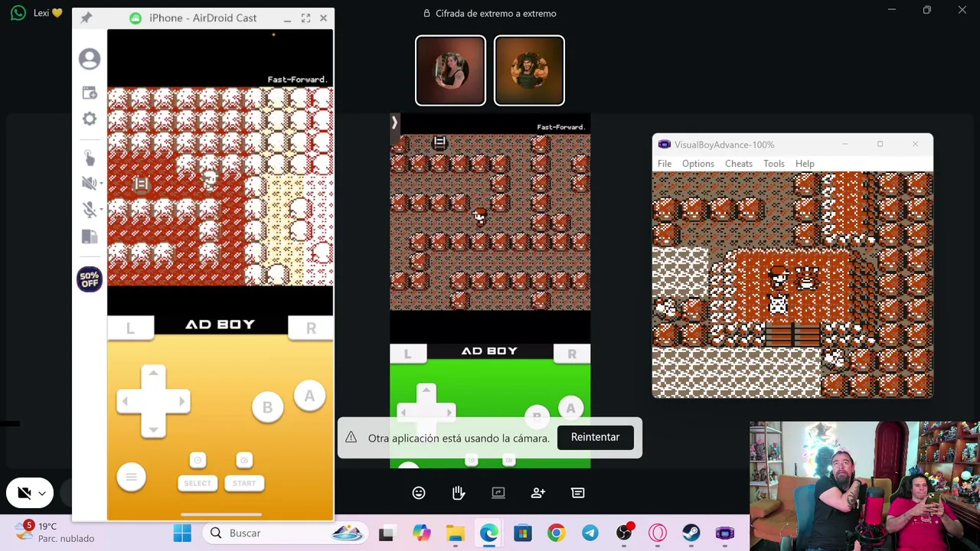This screenshot has width=980, height=551.
Task: Switch to OBS Studio in the taskbar
Action: tap(625, 533)
